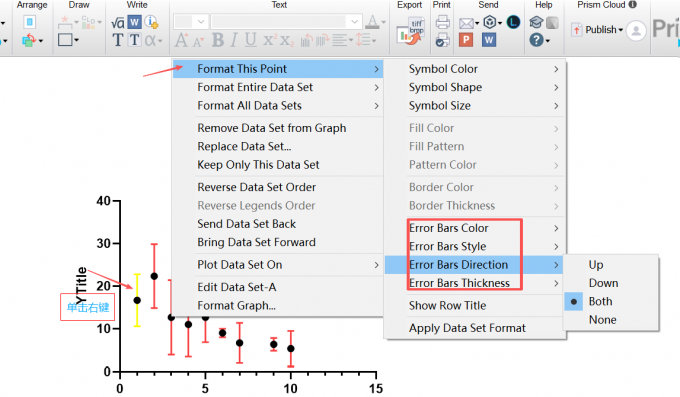Click the round L icon in Send group
The height and width of the screenshot is (397, 680).
tap(513, 22)
